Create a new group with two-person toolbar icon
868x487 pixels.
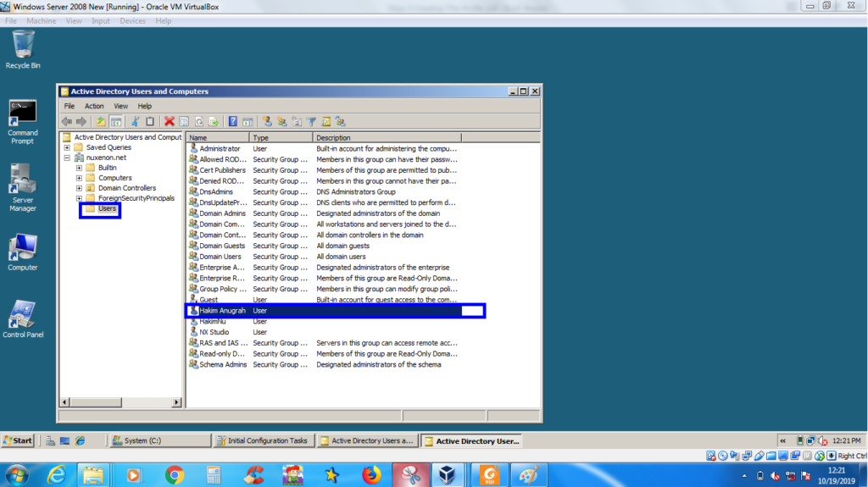[281, 121]
